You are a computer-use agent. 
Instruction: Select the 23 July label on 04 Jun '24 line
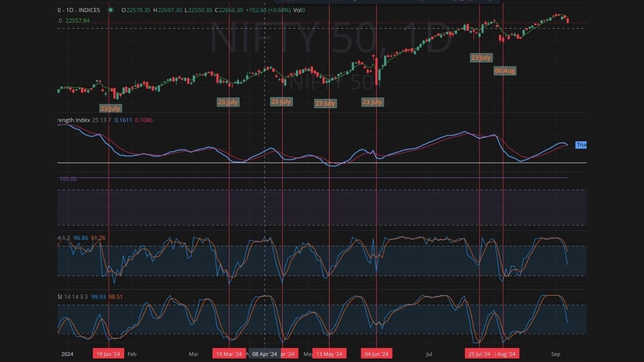coord(372,102)
